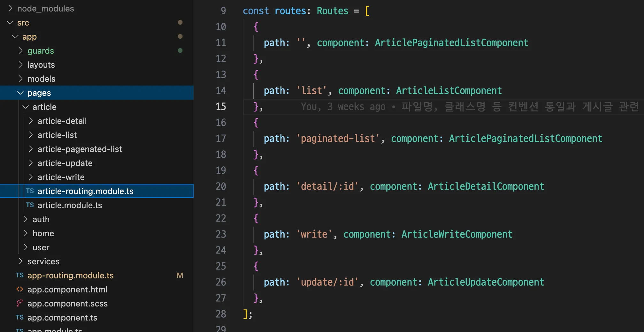Image resolution: width=644 pixels, height=332 pixels.
Task: Expand the home folder chevron
Action: pyautogui.click(x=26, y=233)
